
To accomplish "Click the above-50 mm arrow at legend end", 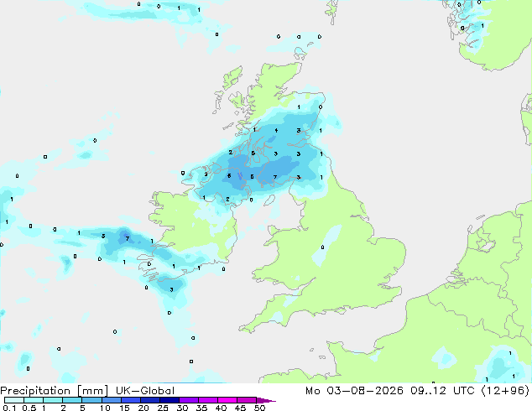I will click(266, 400).
